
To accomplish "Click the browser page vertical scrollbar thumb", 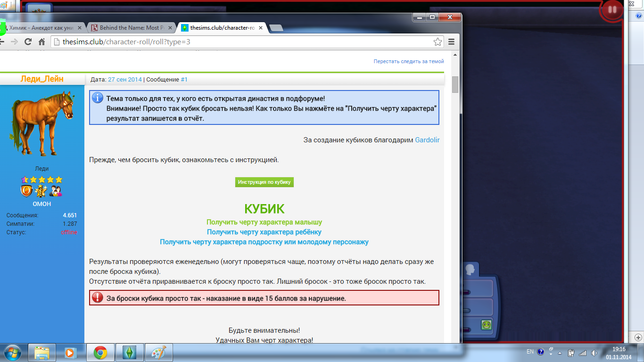I will [455, 85].
